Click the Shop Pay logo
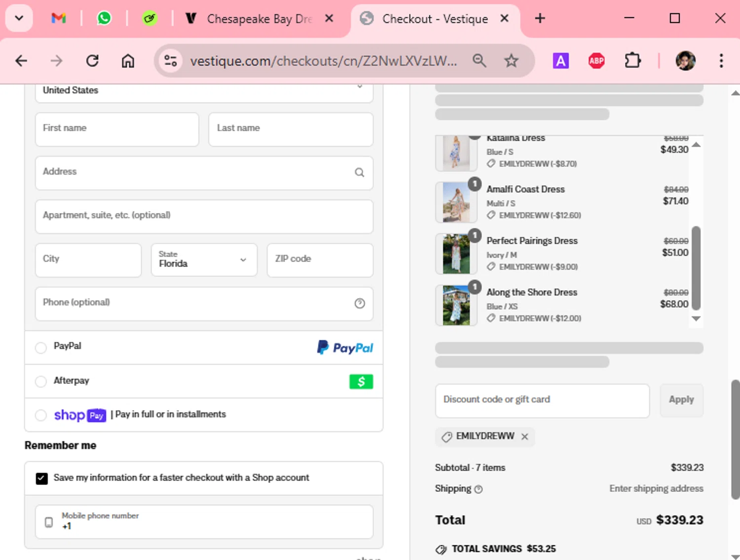 80,415
